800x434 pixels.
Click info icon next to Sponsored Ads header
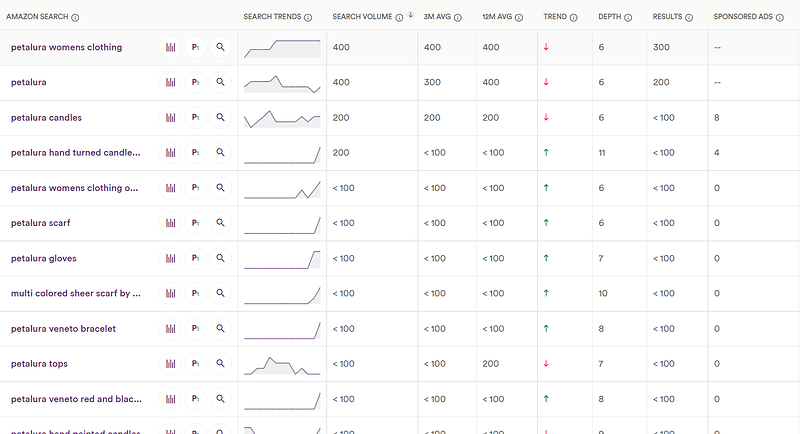click(780, 17)
